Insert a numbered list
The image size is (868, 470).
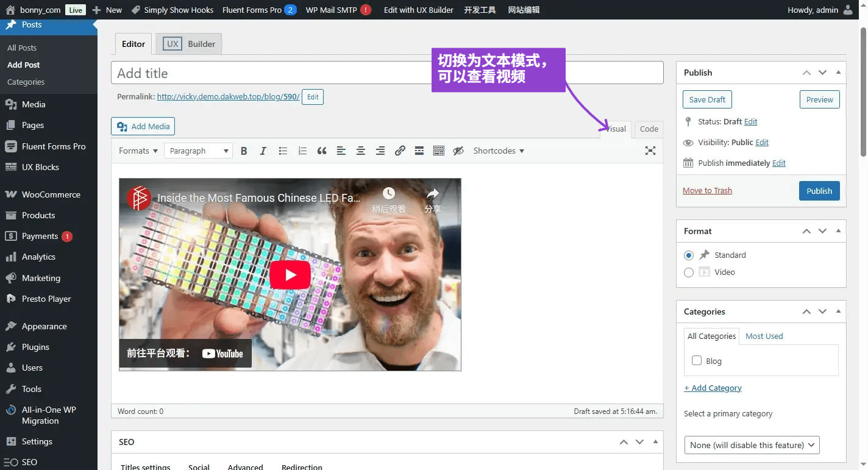[x=302, y=151]
